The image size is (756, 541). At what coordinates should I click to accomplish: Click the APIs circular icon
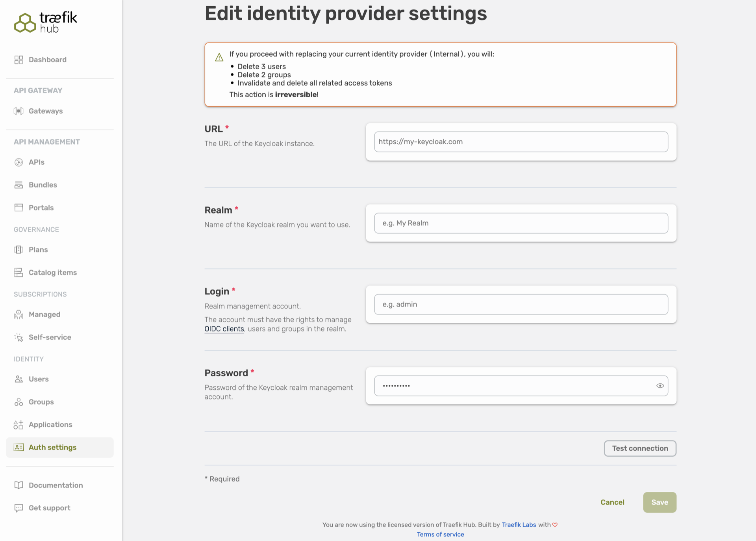coord(19,162)
